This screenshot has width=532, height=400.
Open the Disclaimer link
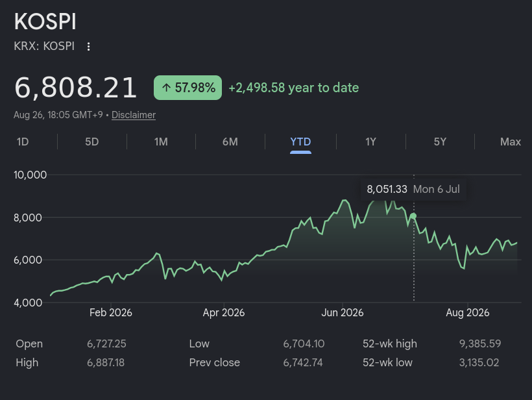coord(134,115)
